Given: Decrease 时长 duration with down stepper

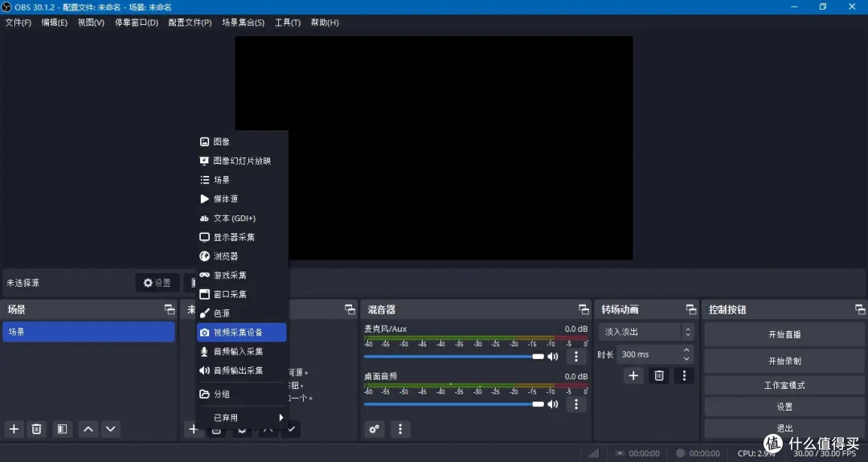Looking at the screenshot, I should click(x=686, y=358).
